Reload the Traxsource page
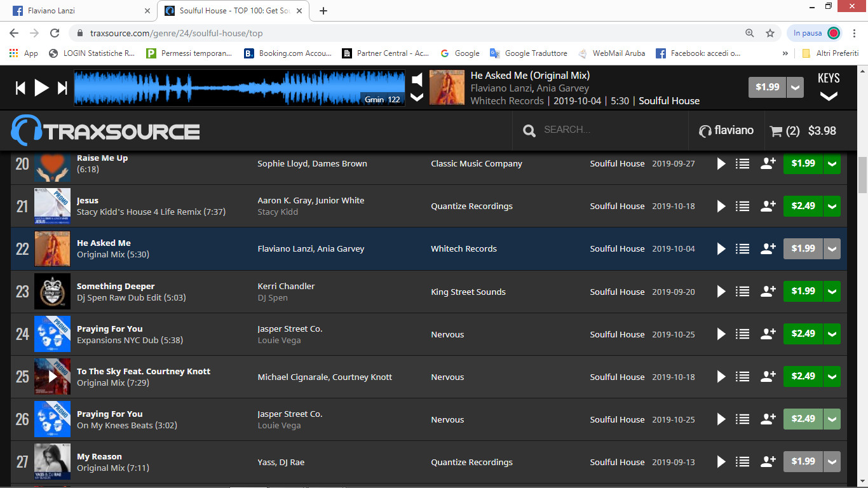Image resolution: width=868 pixels, height=488 pixels. click(55, 33)
